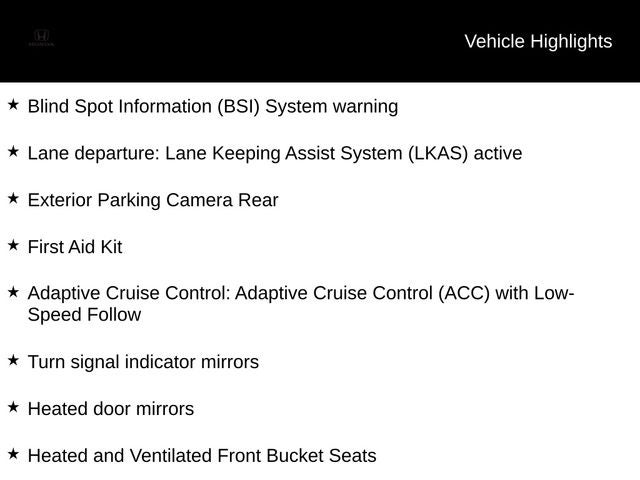This screenshot has height=480, width=640.
Task: Click the star beside Exterior Parking Camera
Action: pyautogui.click(x=13, y=198)
